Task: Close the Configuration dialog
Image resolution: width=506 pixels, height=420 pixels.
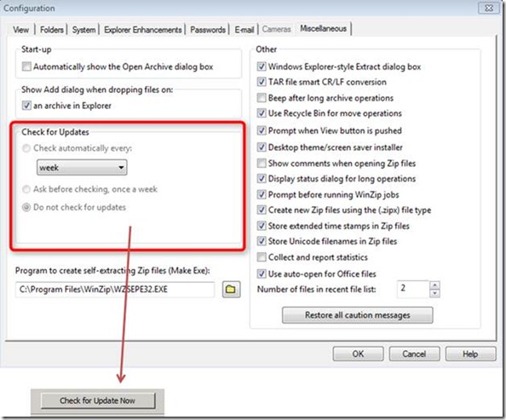Action: 489,8
